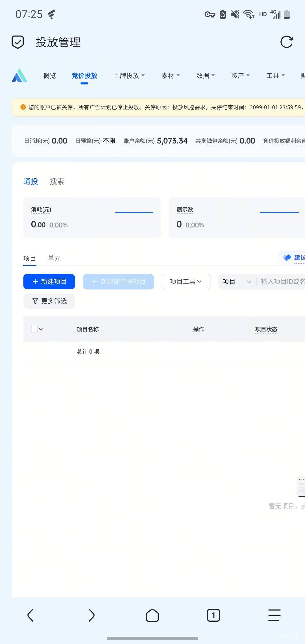Expand the select-all checkbox dropdown arrow
This screenshot has width=305, height=644.
point(41,329)
